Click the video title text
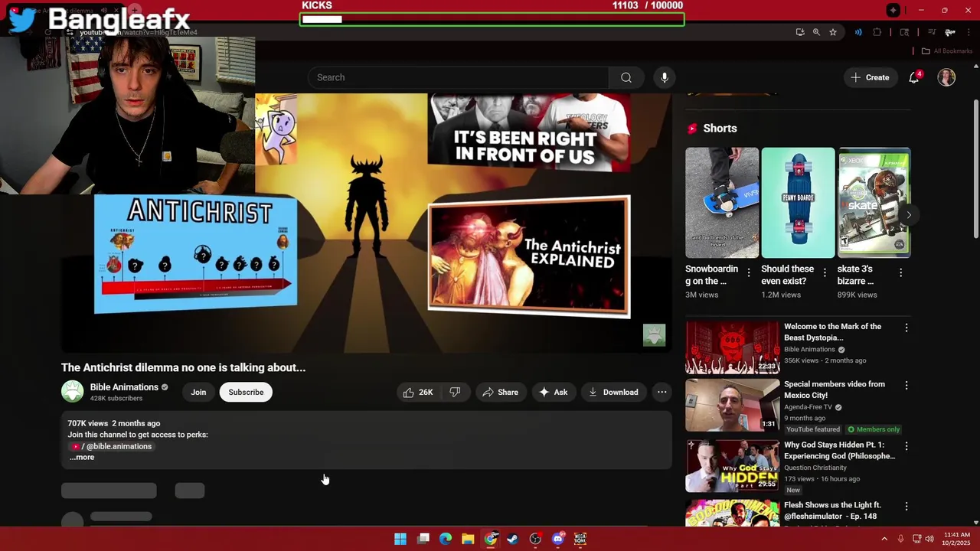980x551 pixels. (x=183, y=368)
